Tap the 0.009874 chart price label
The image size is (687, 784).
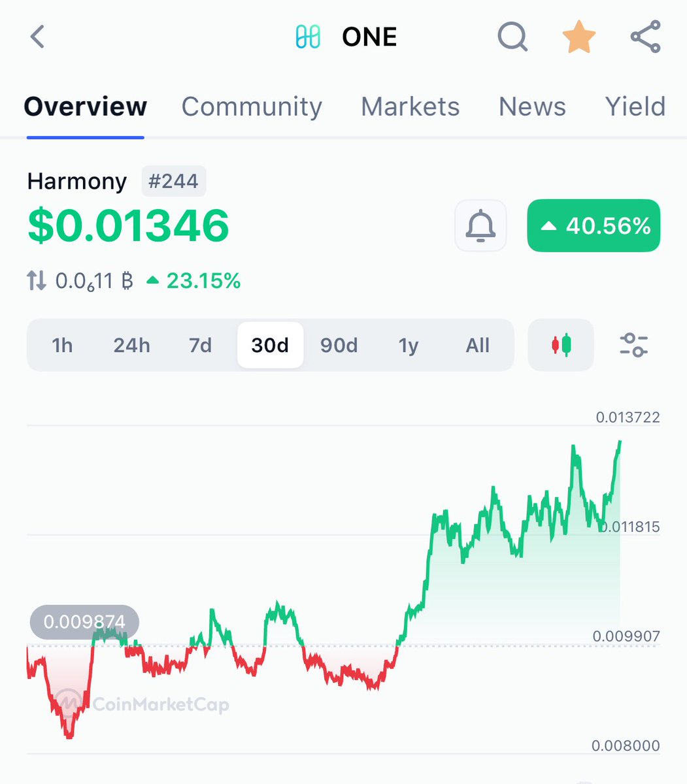click(84, 622)
